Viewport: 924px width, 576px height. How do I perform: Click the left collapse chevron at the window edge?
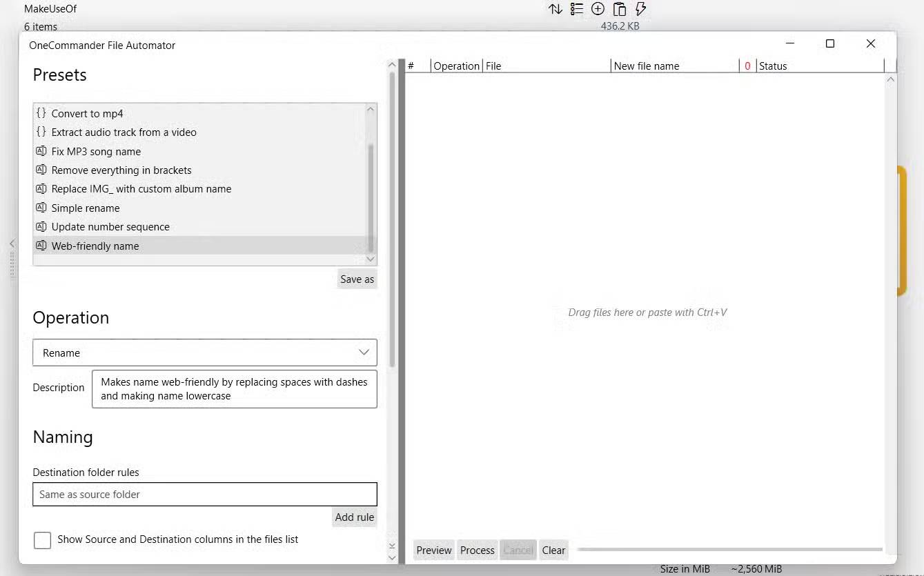(12, 244)
